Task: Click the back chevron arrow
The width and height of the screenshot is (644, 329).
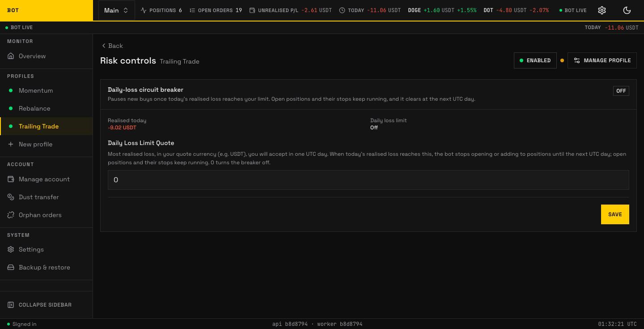Action: 104,46
